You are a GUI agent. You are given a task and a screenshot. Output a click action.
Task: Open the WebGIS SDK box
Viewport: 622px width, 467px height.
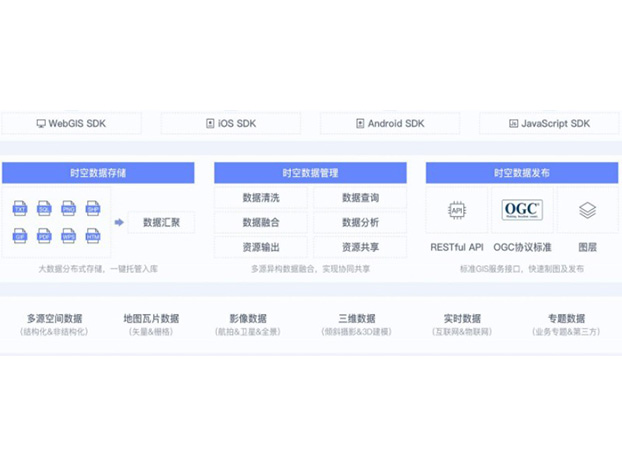click(x=71, y=124)
